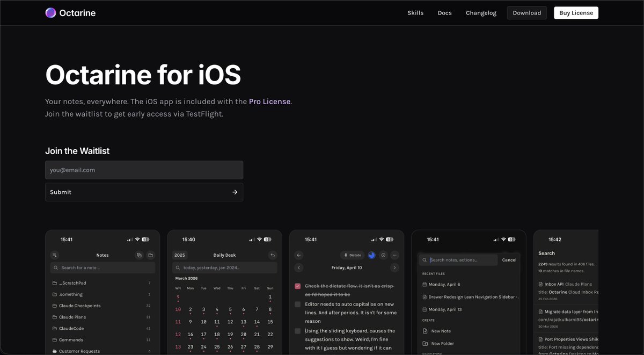Click the info icon in editor header

click(x=383, y=255)
